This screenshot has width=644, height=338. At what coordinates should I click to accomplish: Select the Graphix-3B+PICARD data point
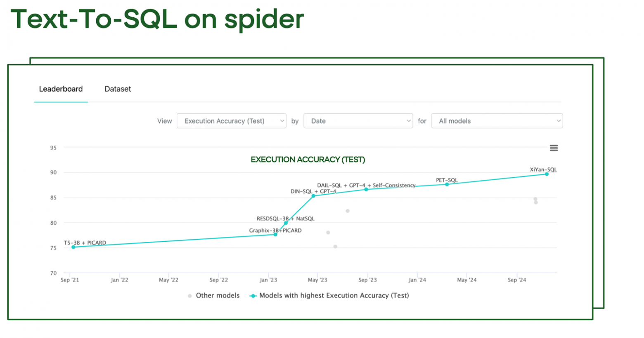pos(275,235)
